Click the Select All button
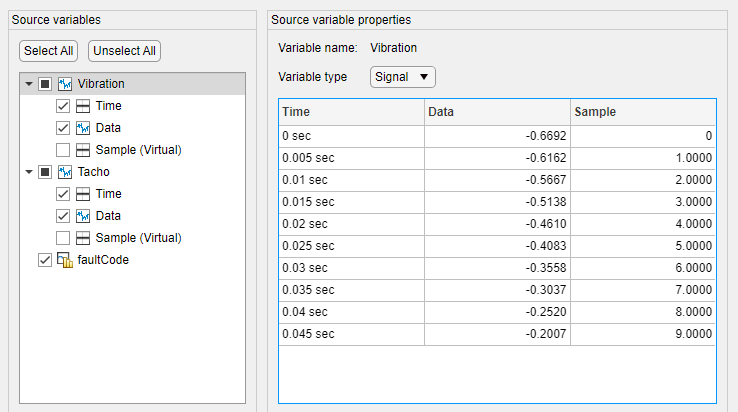The height and width of the screenshot is (412, 738). (48, 51)
